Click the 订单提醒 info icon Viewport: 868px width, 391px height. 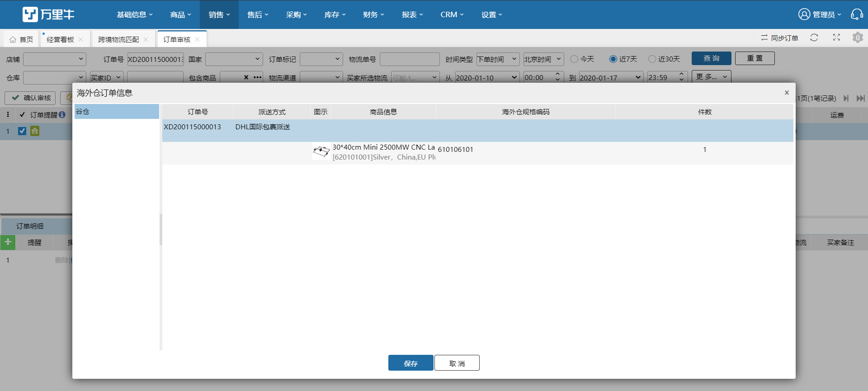point(62,115)
